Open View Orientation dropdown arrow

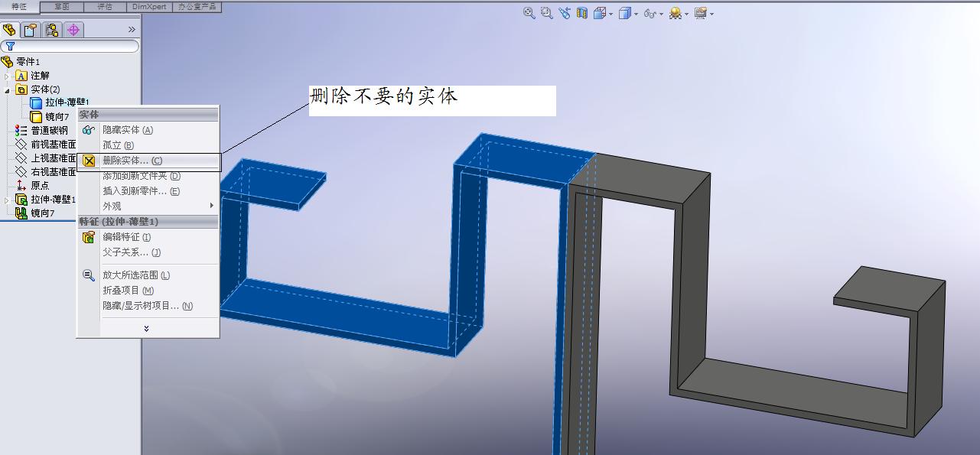[x=610, y=14]
